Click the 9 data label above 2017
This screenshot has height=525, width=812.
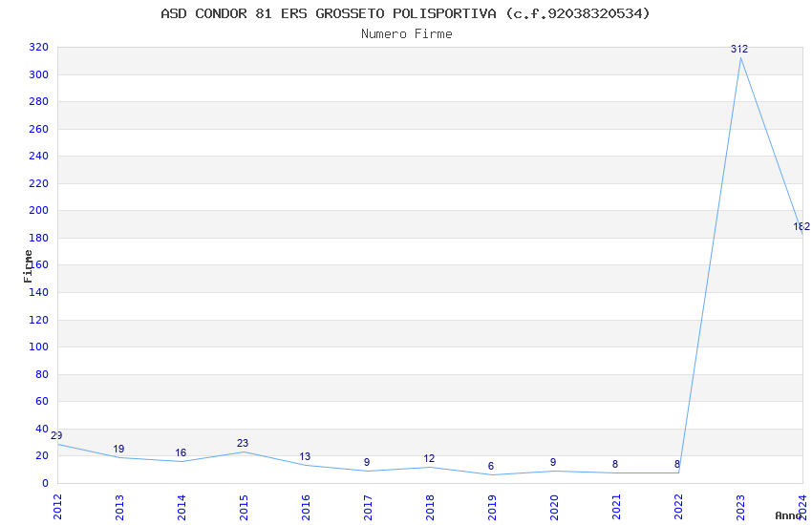tap(367, 462)
